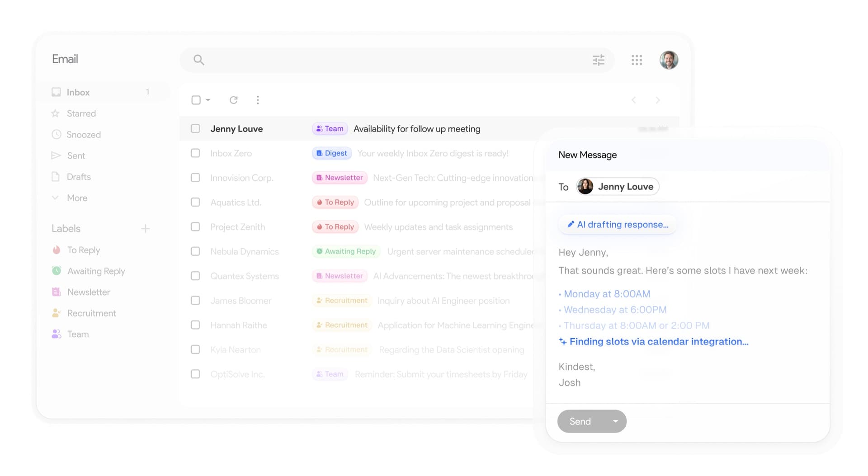Screen dimensions: 868x476
Task: Click the search magnifier icon
Action: click(x=199, y=60)
